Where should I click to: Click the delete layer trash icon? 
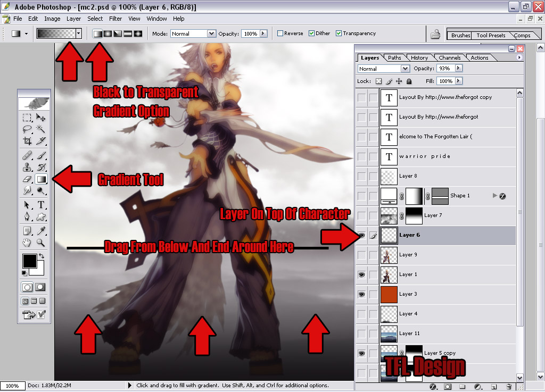click(x=509, y=387)
